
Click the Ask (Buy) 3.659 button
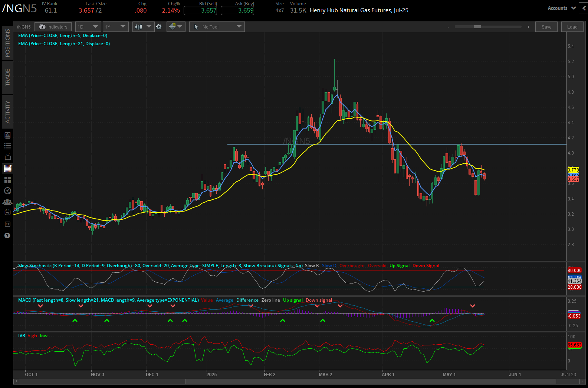coord(237,10)
